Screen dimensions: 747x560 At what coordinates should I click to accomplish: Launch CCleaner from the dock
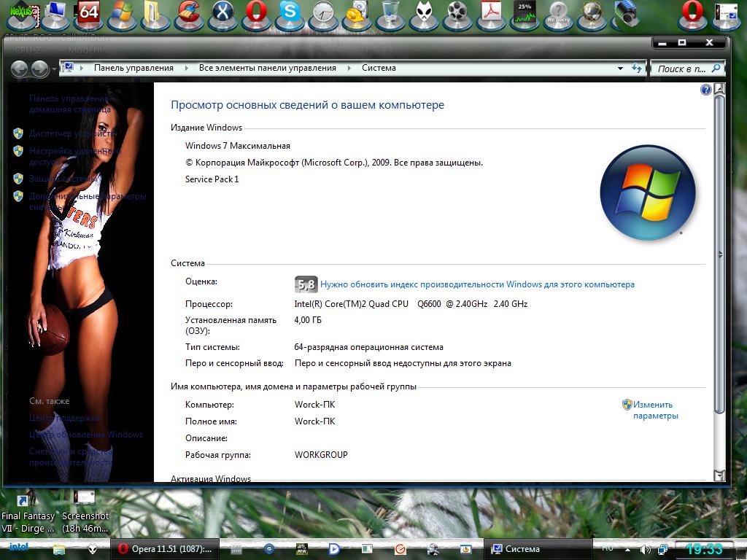[189, 15]
